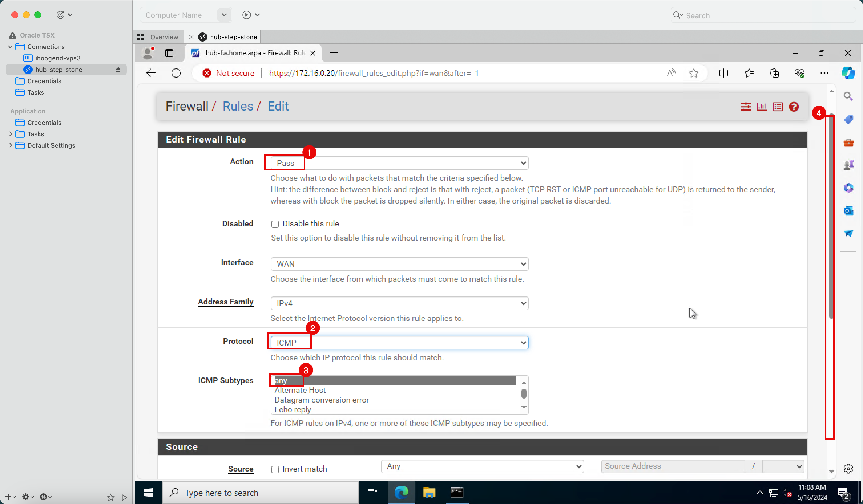Click the bar chart statistics icon
The image size is (863, 504).
pos(761,107)
